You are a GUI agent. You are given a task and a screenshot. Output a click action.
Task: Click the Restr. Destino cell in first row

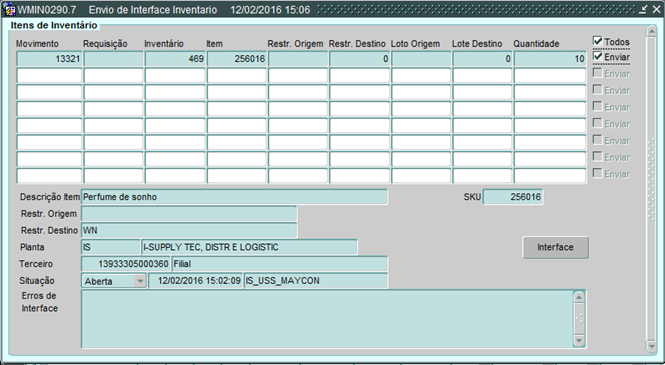pos(359,59)
